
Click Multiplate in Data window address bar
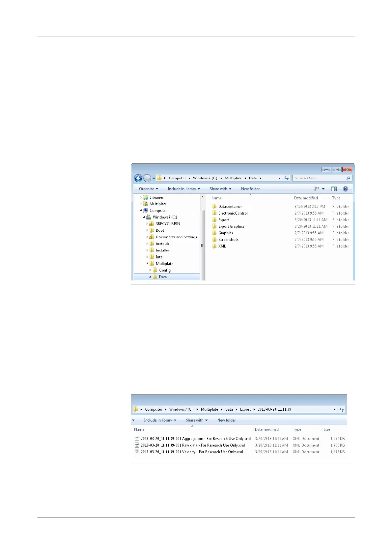click(x=233, y=178)
